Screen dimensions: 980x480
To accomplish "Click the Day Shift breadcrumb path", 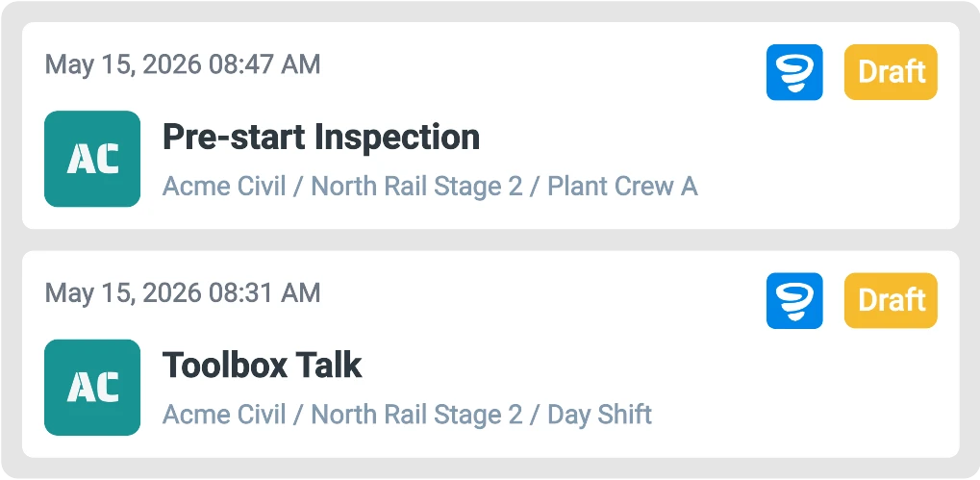I will [x=408, y=415].
